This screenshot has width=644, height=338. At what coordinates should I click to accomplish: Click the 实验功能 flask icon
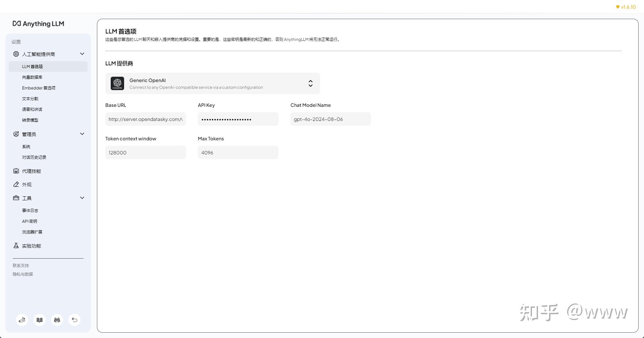(x=16, y=246)
